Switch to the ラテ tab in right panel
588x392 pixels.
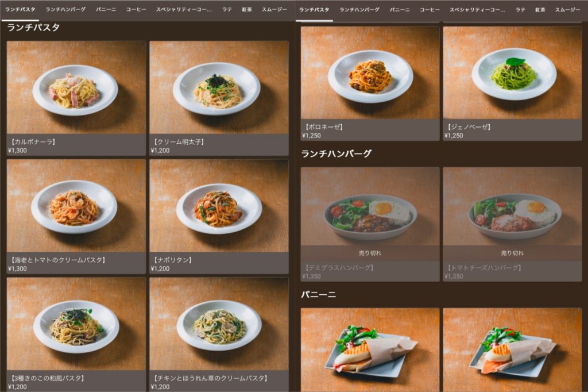[520, 9]
